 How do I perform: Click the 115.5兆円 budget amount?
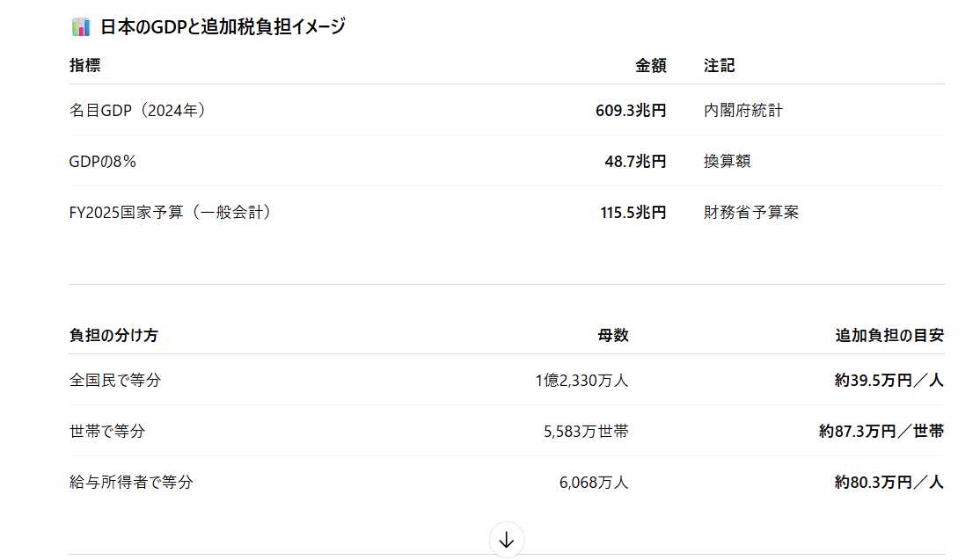(633, 212)
